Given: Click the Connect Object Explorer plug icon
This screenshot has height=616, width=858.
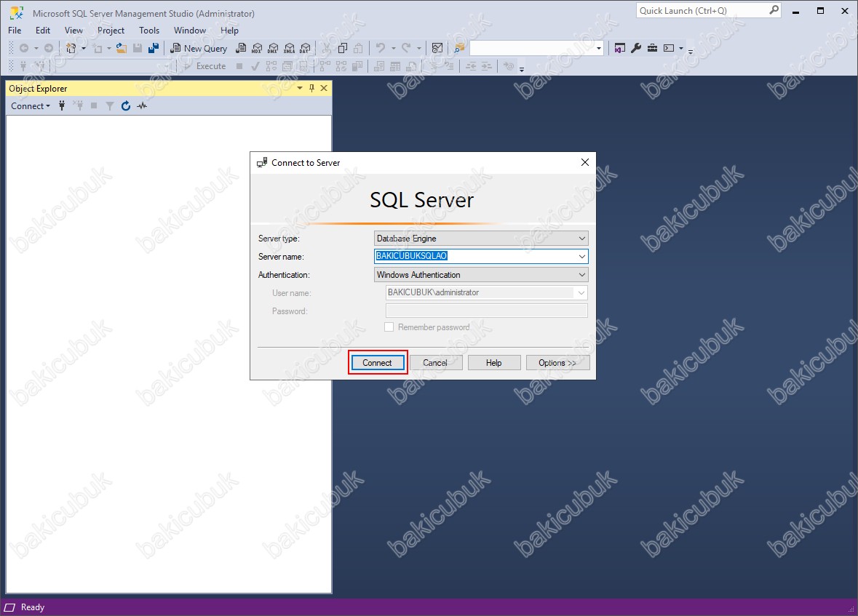Looking at the screenshot, I should pyautogui.click(x=62, y=105).
